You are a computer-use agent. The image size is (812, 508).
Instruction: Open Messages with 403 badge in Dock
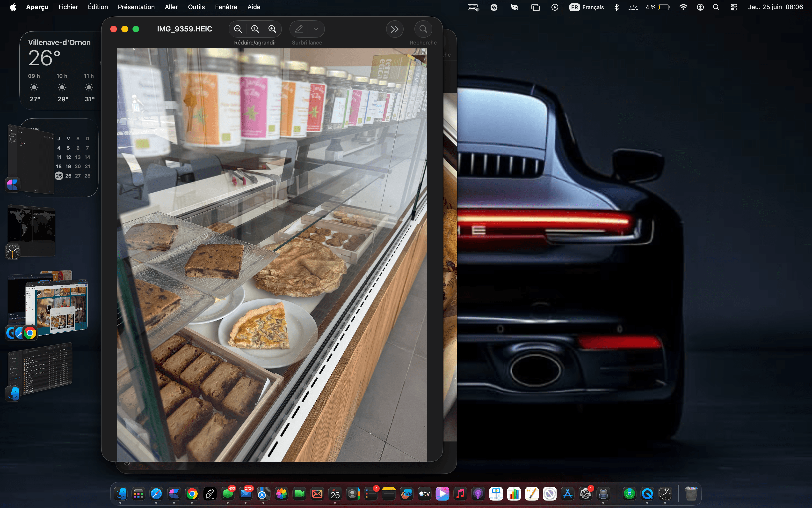pyautogui.click(x=228, y=494)
